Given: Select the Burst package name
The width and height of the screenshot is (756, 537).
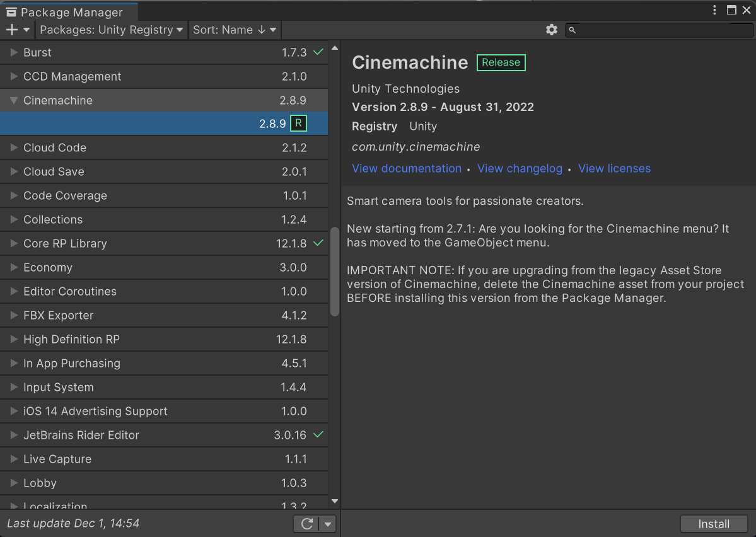Looking at the screenshot, I should (37, 52).
